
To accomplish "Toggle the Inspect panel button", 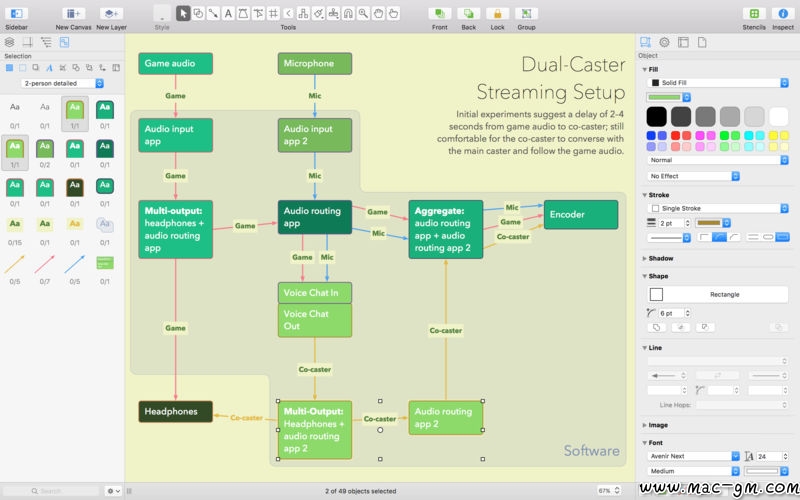I will pyautogui.click(x=783, y=14).
